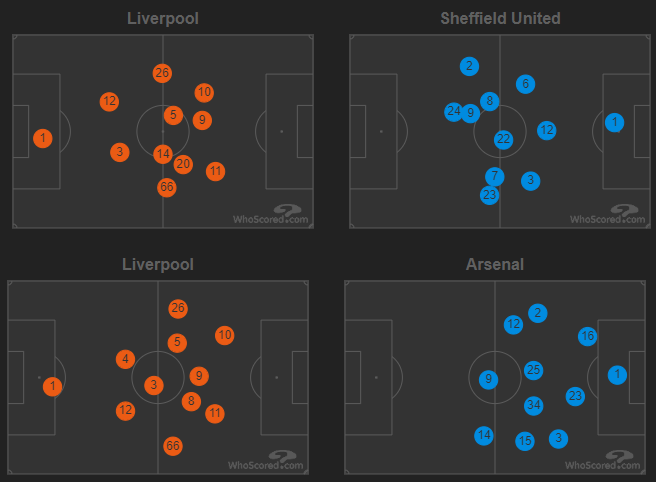Click Sheffield United player 23 marker
Image resolution: width=656 pixels, height=482 pixels.
pos(489,195)
